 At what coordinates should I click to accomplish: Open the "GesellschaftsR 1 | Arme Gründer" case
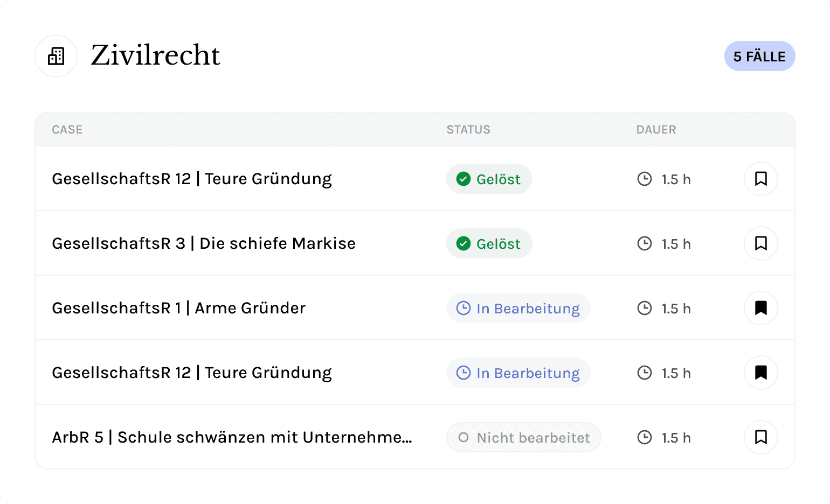pos(178,308)
